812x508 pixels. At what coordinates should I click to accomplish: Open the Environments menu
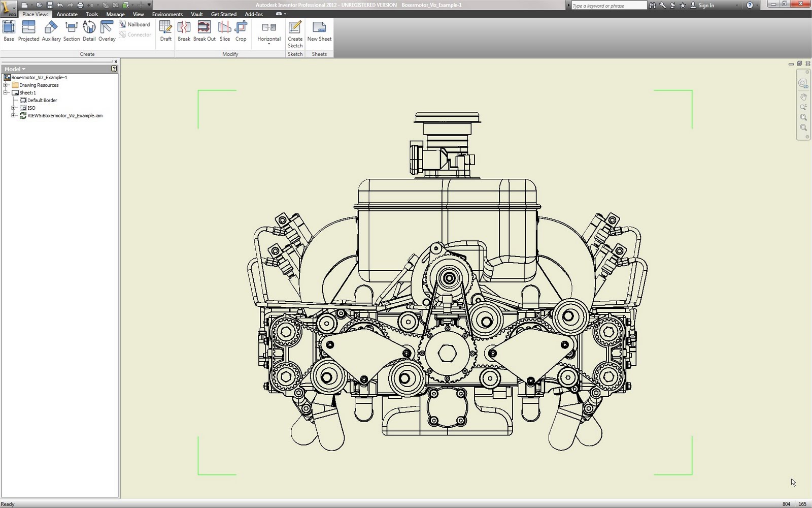(x=167, y=14)
